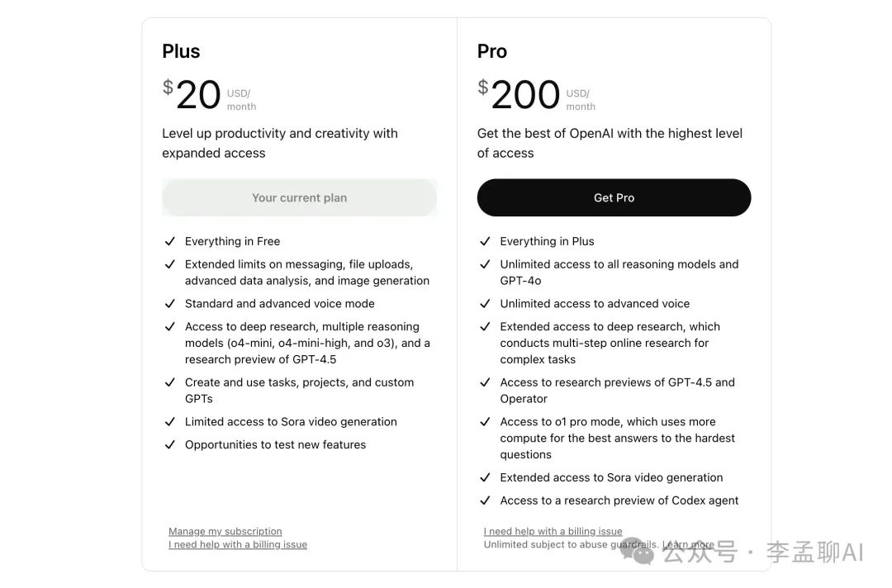Click checkmark next to 'Everything in Free'
This screenshot has height=588, width=892.
(170, 242)
